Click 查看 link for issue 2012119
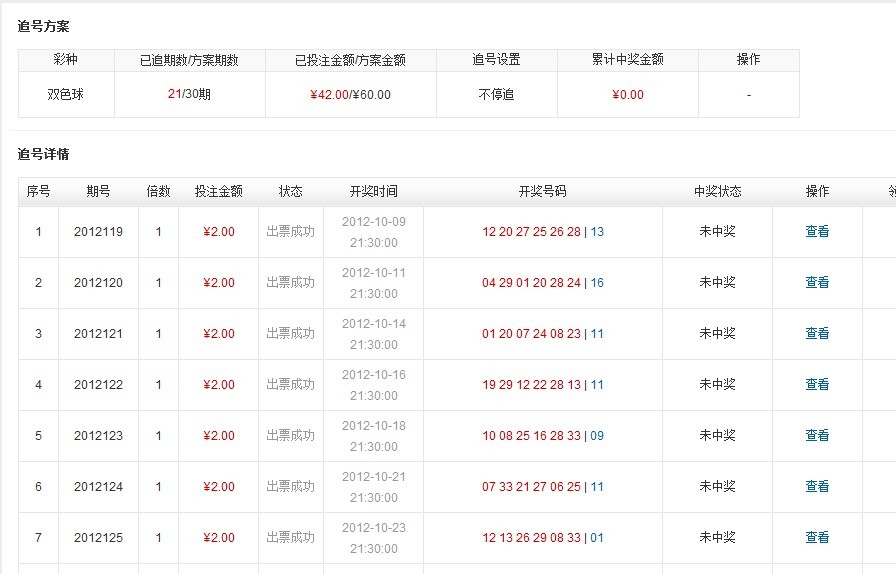Image resolution: width=896 pixels, height=574 pixels. 817,232
